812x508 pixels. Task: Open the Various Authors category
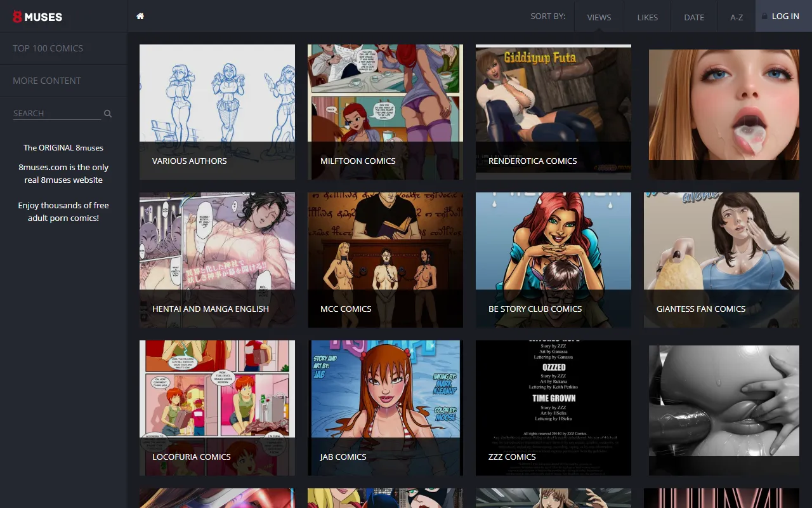[x=217, y=112]
